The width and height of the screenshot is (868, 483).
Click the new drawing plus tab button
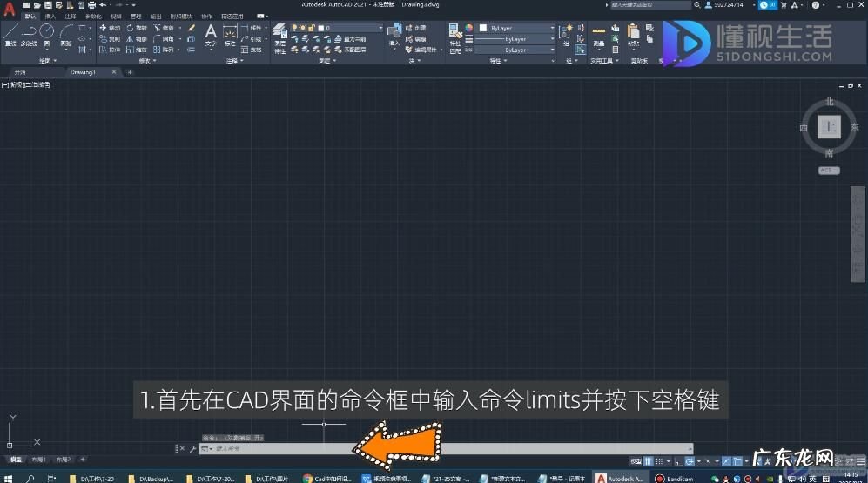(130, 72)
